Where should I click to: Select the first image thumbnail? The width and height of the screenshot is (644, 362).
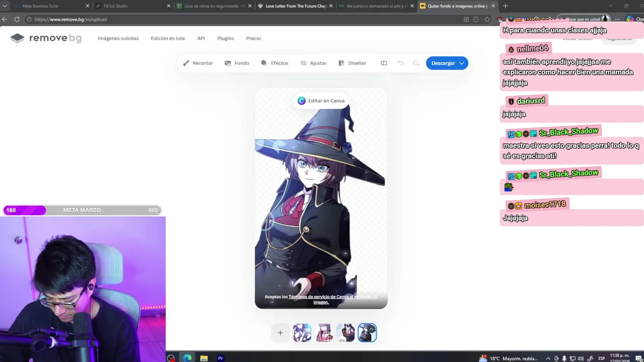coord(302,332)
